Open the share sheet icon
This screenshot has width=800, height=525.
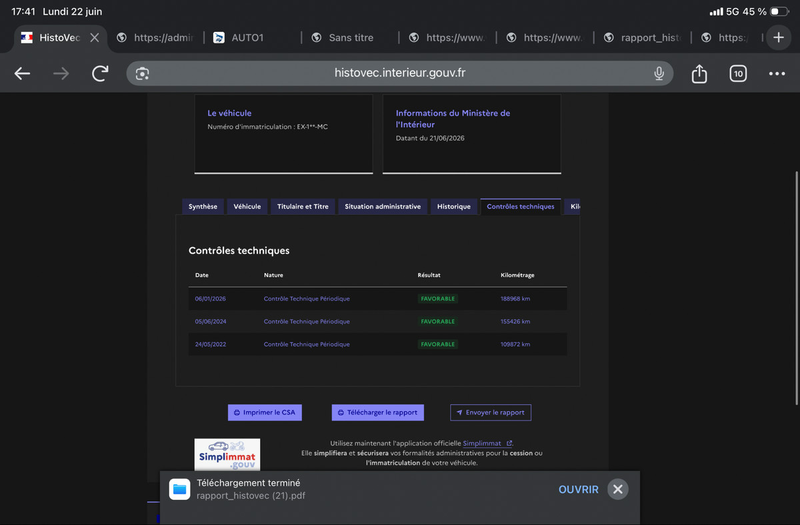[699, 74]
